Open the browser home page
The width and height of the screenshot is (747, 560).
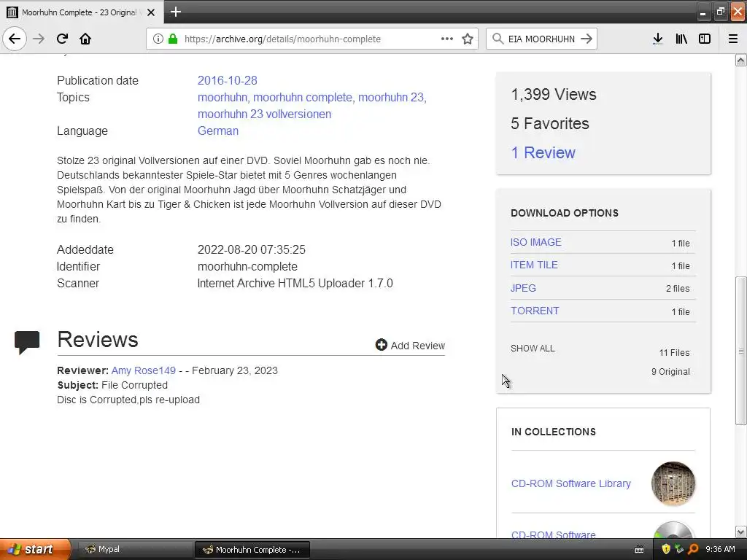pos(85,39)
